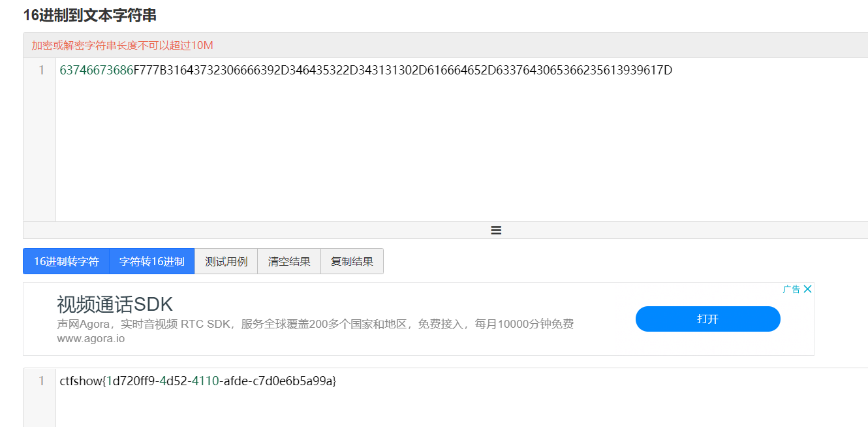Click the 测试用例 test case button
Image resolution: width=868 pixels, height=427 pixels.
point(226,261)
